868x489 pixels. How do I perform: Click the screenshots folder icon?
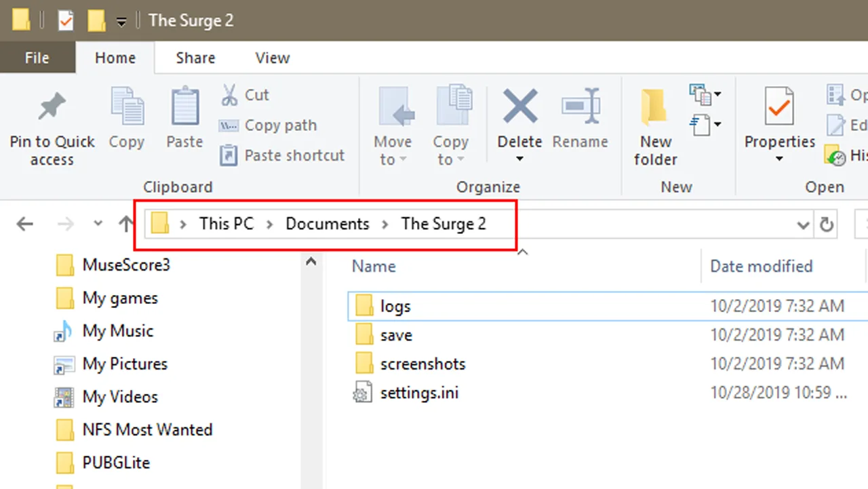click(x=364, y=364)
